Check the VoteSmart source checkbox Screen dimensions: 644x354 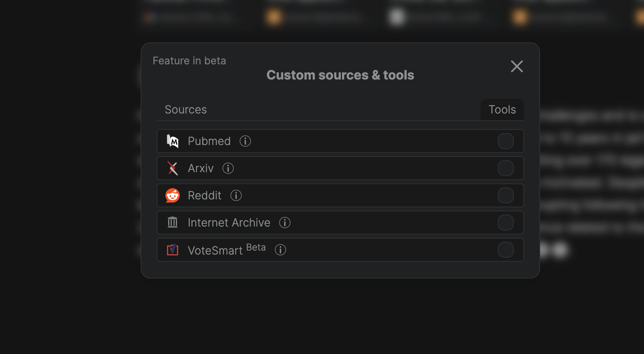click(x=506, y=250)
